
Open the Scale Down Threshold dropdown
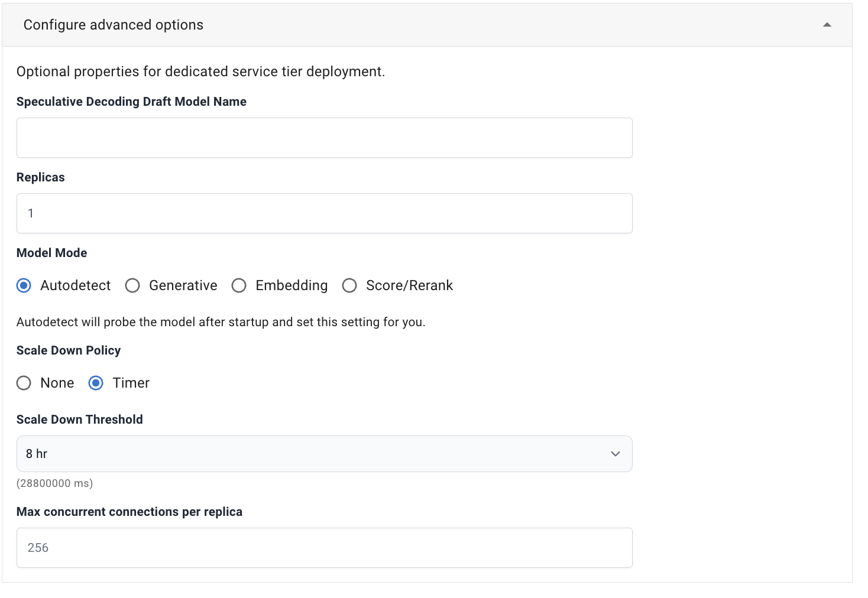click(324, 454)
